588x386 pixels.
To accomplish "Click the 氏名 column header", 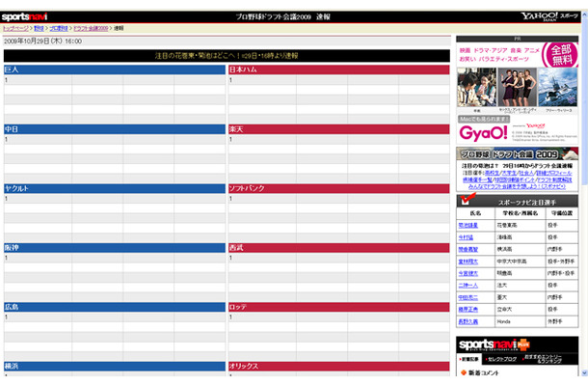I will click(475, 213).
